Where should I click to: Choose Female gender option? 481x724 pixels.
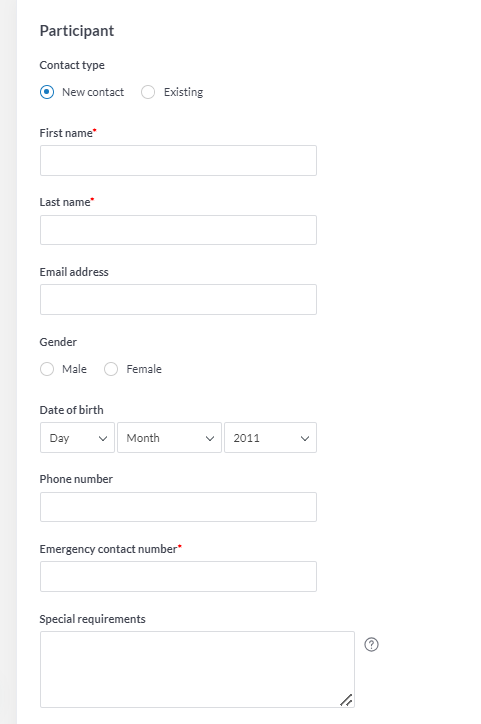pos(111,369)
